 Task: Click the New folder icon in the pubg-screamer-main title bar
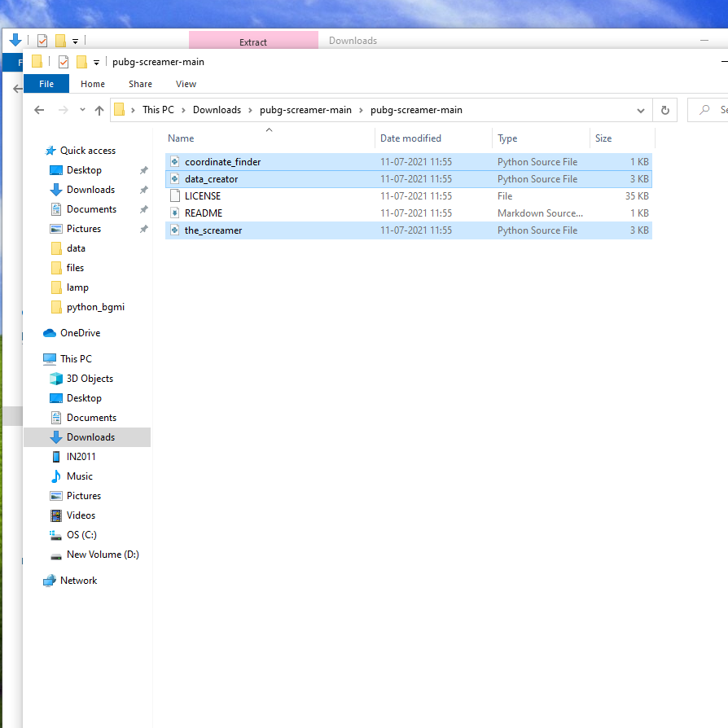(x=81, y=62)
